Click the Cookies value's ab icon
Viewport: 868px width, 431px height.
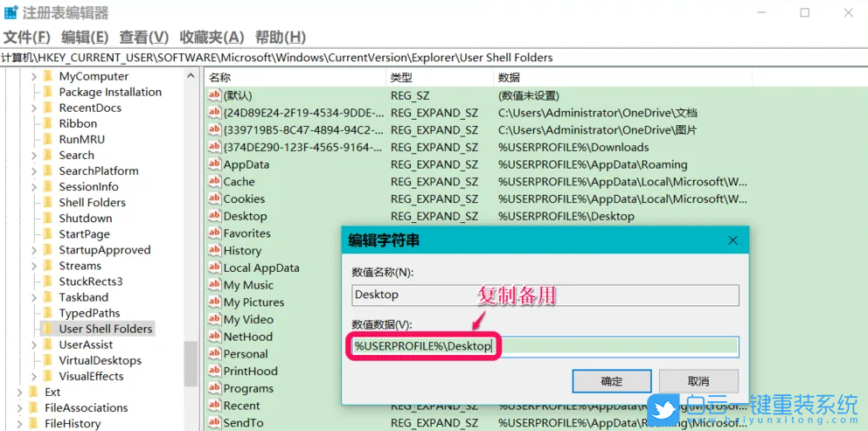click(x=214, y=198)
